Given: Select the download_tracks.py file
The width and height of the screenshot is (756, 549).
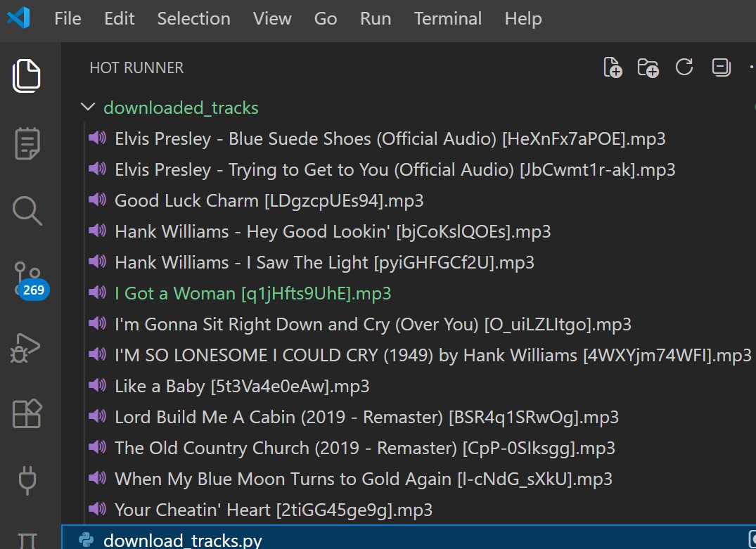Looking at the screenshot, I should (409, 538).
